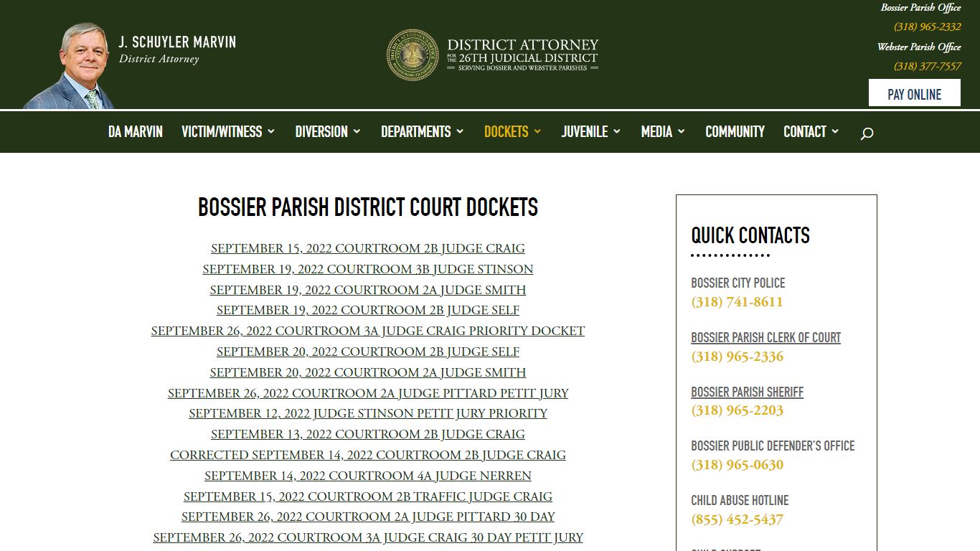This screenshot has width=980, height=551.
Task: Click Child Abuse Hotline heading text
Action: coord(740,500)
